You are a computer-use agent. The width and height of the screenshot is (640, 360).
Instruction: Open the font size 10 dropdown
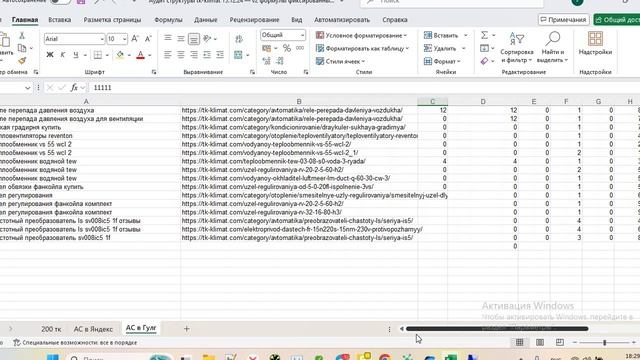click(124, 39)
